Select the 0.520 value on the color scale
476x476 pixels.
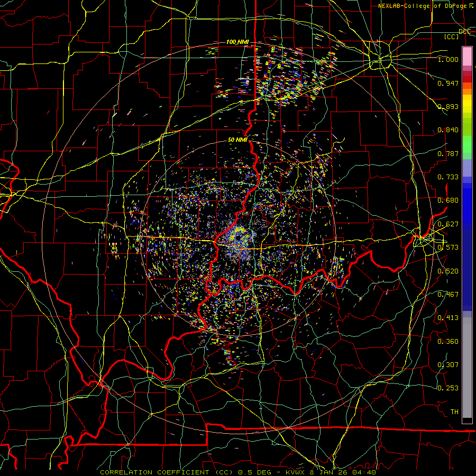point(448,271)
